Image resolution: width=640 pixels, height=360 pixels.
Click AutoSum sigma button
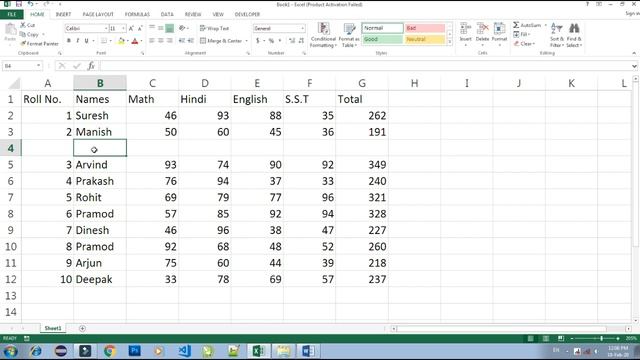tap(527, 25)
